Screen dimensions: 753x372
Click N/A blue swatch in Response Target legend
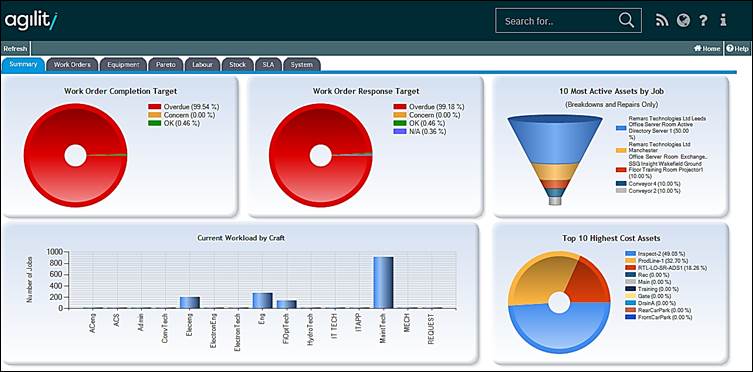point(400,131)
